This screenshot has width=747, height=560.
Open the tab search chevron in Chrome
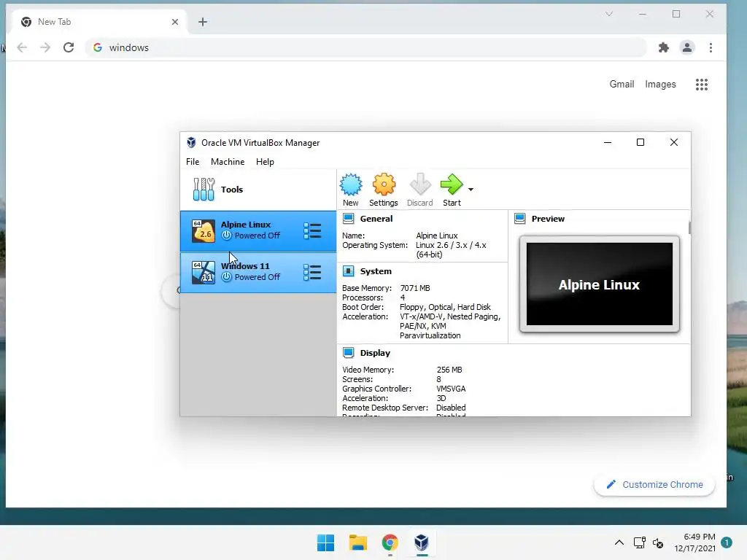click(x=609, y=14)
